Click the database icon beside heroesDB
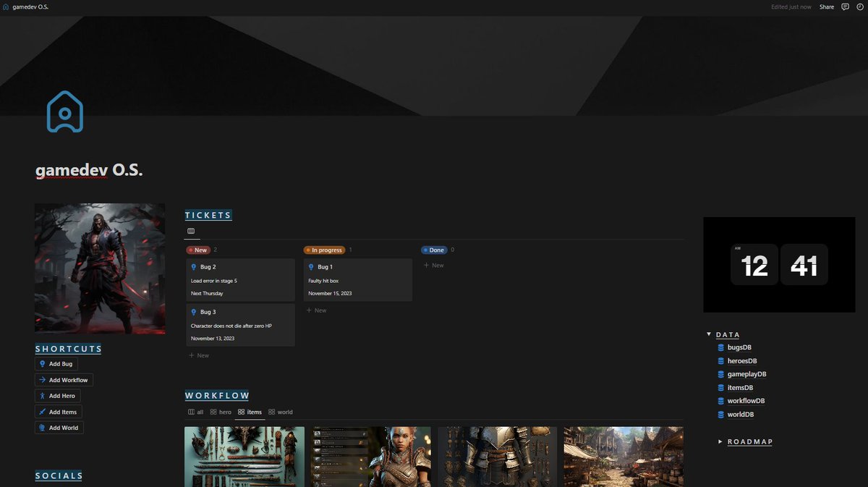 [720, 361]
